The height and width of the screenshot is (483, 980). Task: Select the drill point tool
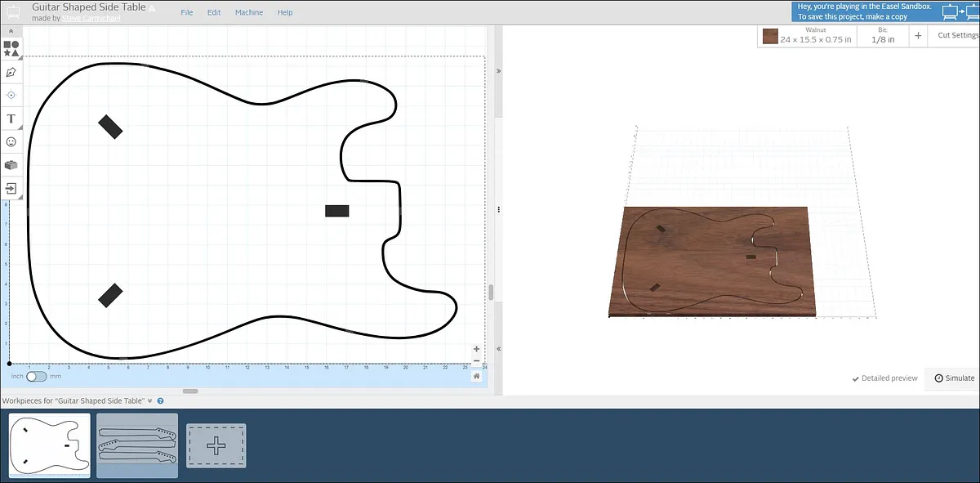click(x=11, y=95)
